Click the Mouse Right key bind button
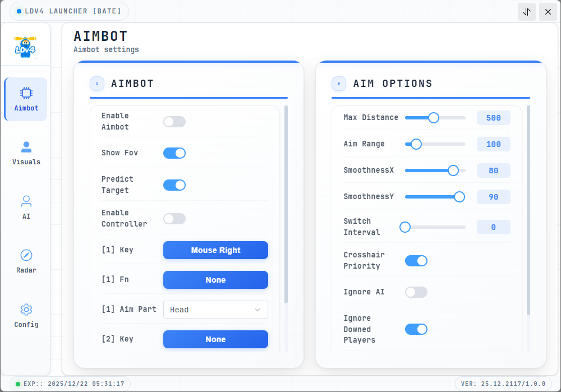561x392 pixels. (x=215, y=250)
